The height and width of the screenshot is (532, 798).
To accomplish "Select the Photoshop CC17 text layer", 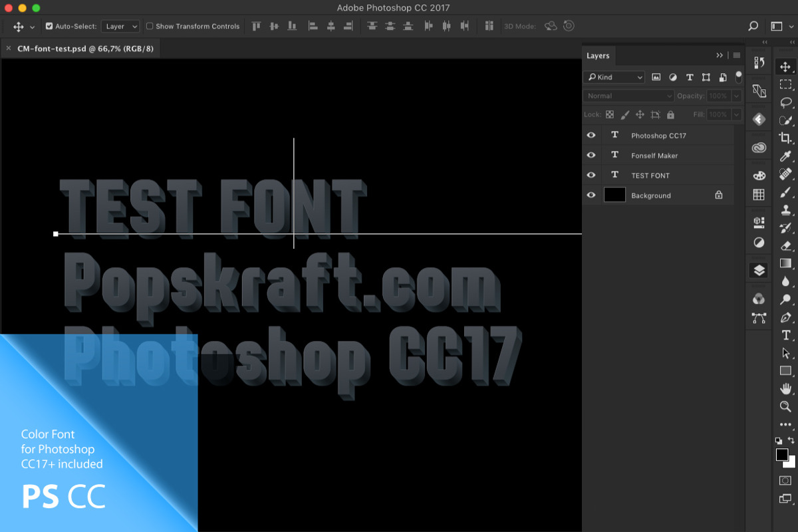I will 658,135.
